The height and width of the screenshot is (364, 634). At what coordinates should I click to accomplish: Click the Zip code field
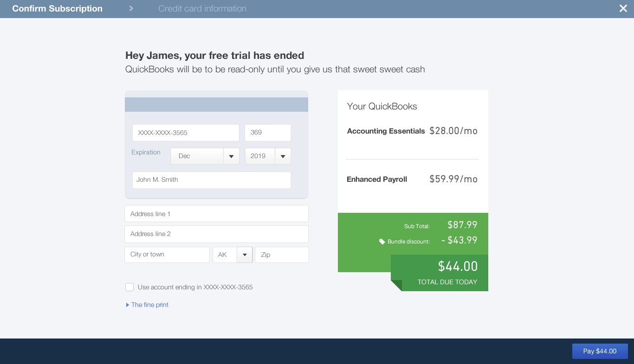tap(282, 255)
